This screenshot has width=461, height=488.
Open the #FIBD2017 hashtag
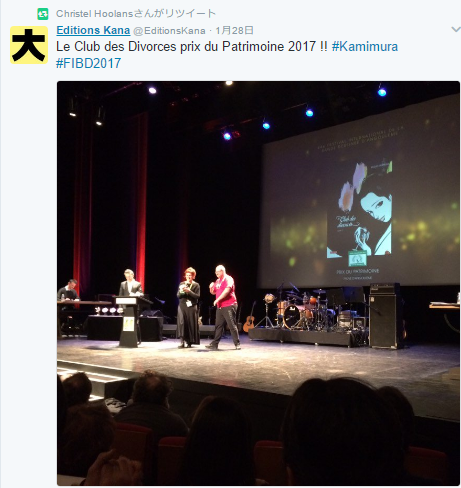(x=88, y=63)
